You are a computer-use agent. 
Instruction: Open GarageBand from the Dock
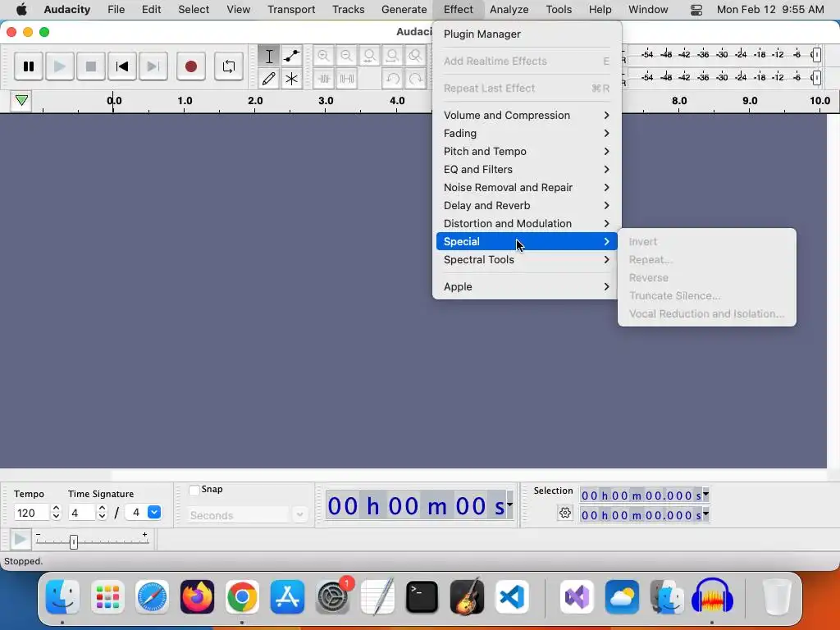point(467,597)
